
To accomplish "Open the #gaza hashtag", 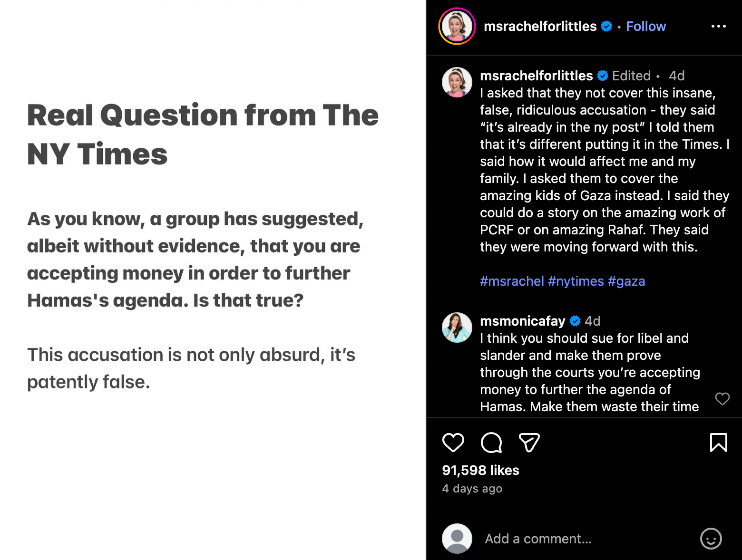I will pos(627,281).
